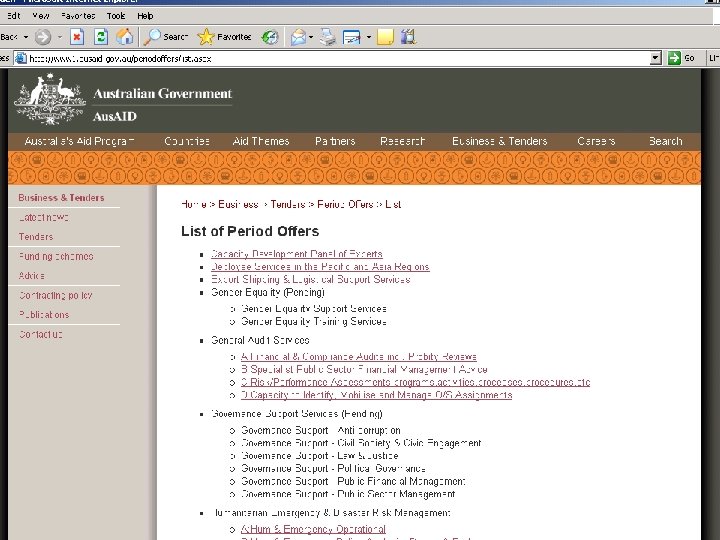The image size is (720, 540).
Task: Open Deployee Services in Pacific and Asia link
Action: tap(320, 267)
